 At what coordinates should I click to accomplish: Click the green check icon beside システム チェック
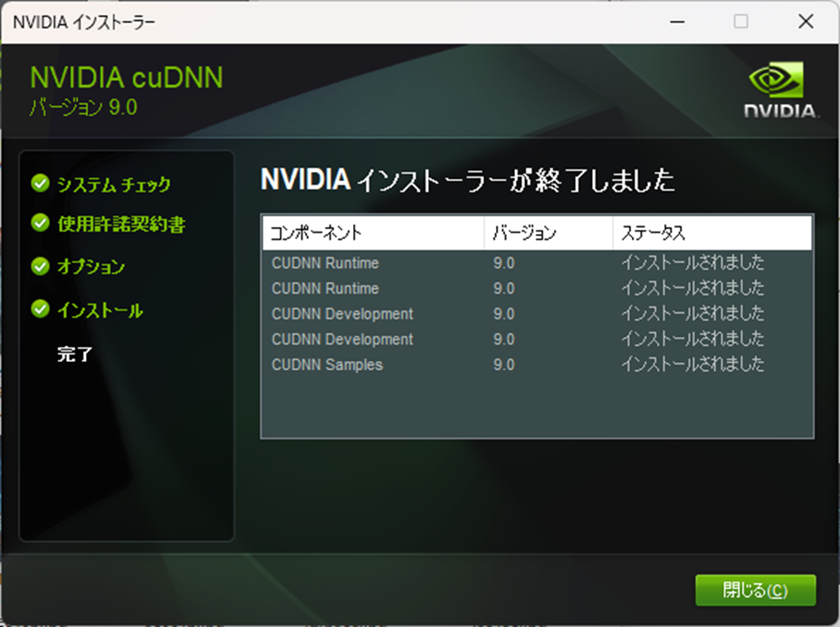coord(39,185)
